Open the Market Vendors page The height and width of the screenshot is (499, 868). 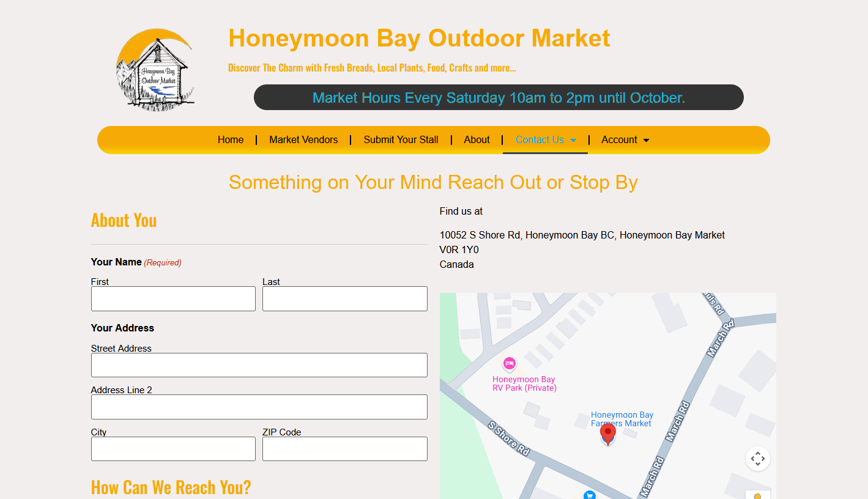point(303,139)
